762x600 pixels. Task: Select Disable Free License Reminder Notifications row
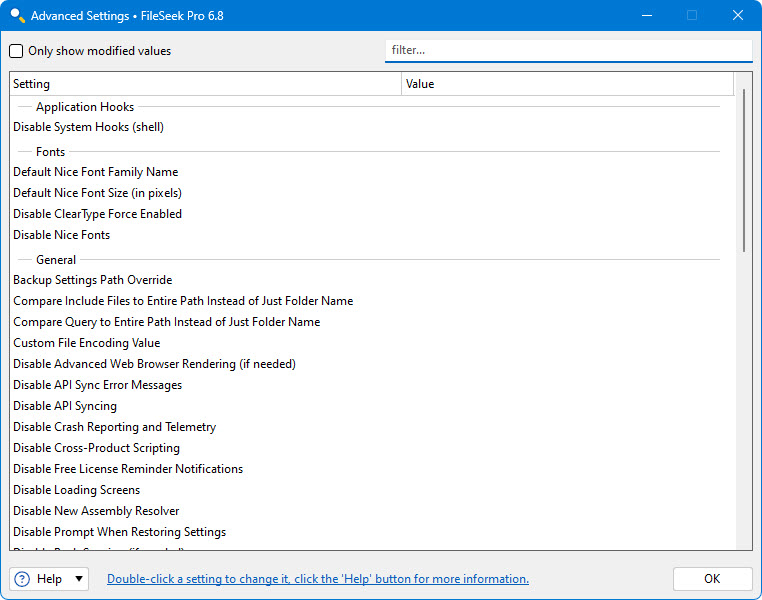pos(372,469)
